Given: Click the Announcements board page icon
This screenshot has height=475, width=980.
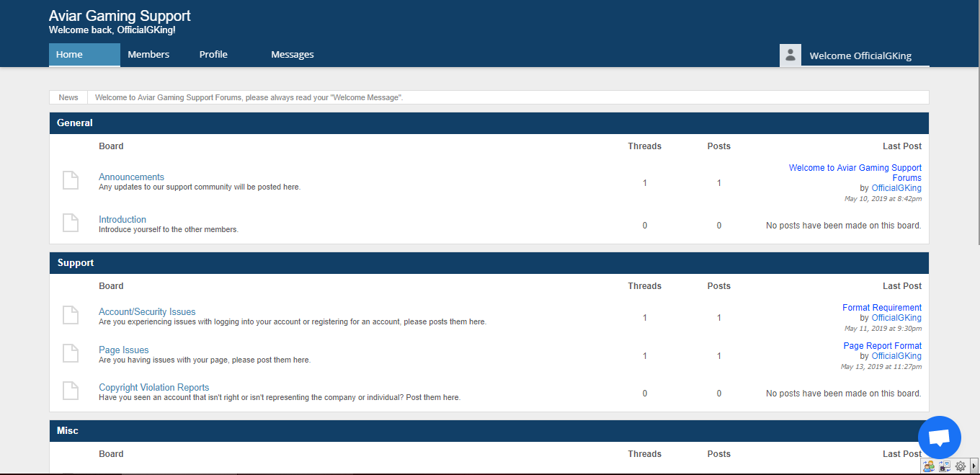Looking at the screenshot, I should click(x=71, y=180).
